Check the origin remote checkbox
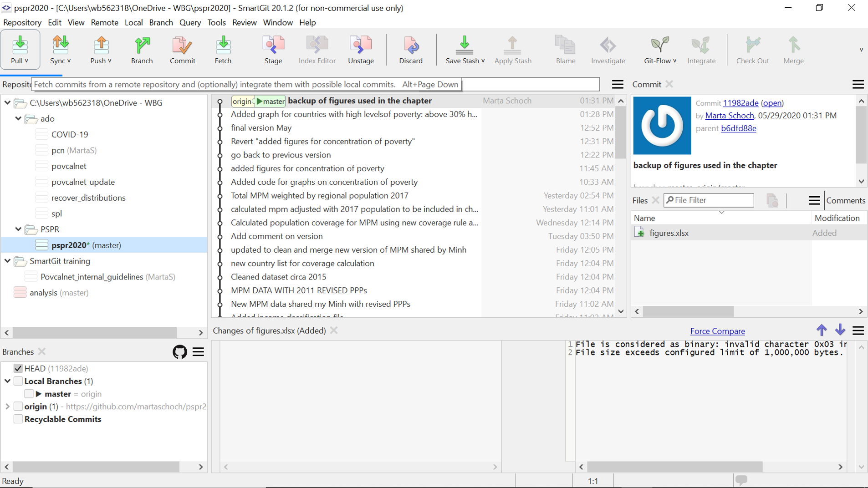The image size is (868, 488). coord(18,407)
